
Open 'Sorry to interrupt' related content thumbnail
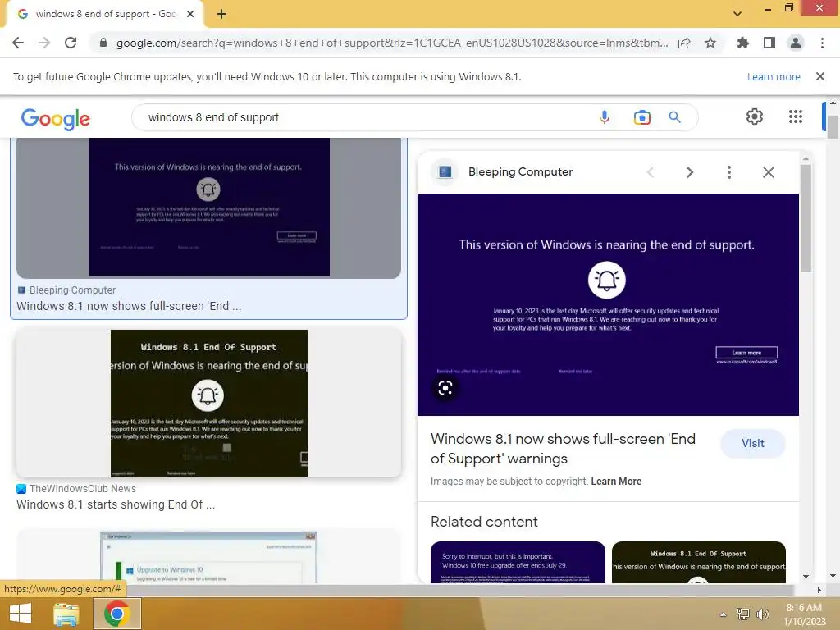tap(518, 563)
